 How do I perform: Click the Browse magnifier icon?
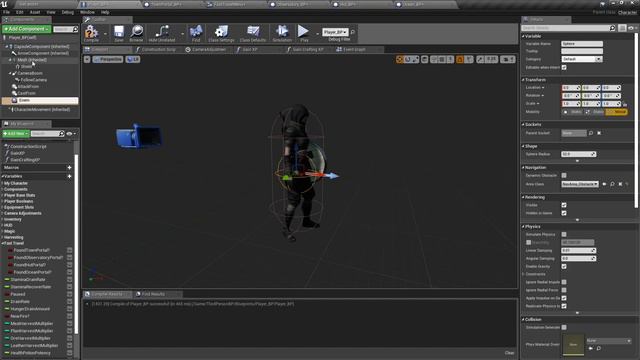pos(136,33)
